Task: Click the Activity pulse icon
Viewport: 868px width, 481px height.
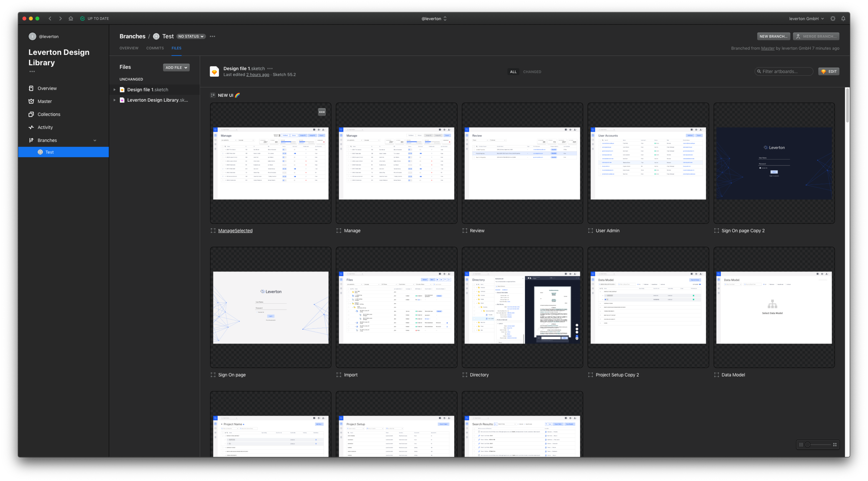Action: pos(31,127)
